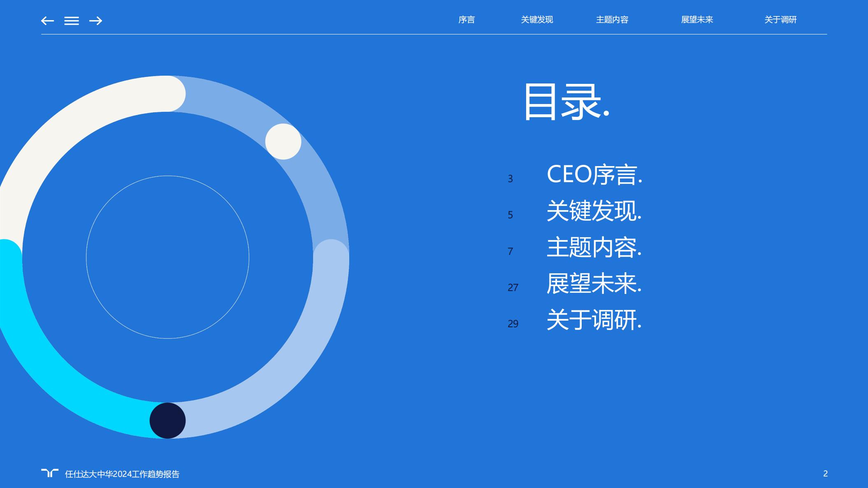Open the 关于调研 contents entry
Screen dimensions: 868x488
coord(594,319)
